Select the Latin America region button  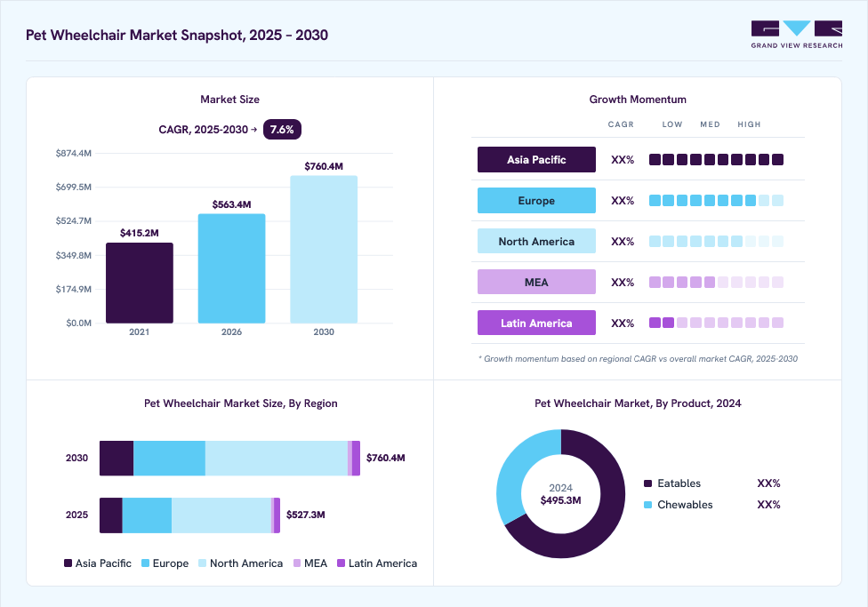coord(536,323)
